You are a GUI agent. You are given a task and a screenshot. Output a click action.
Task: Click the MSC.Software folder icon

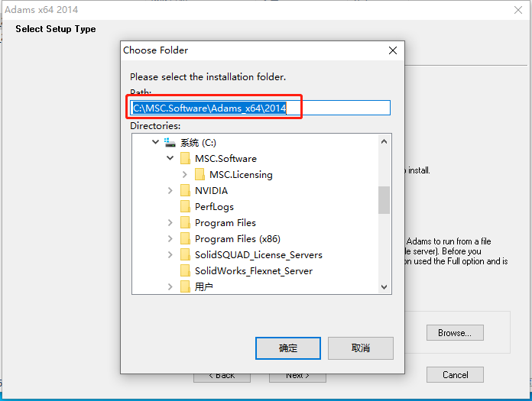(185, 158)
